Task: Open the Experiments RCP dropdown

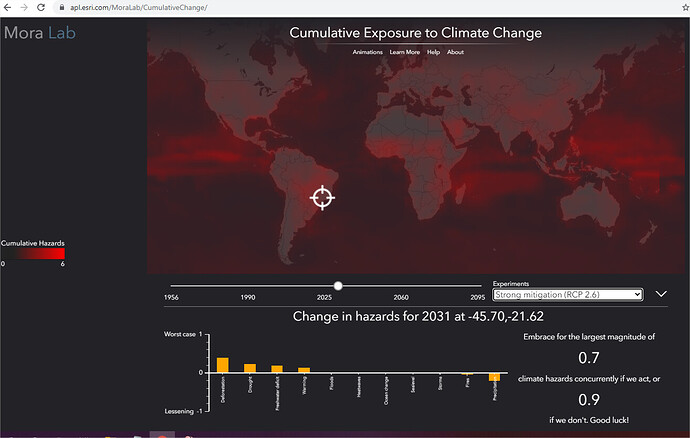Action: pos(568,294)
